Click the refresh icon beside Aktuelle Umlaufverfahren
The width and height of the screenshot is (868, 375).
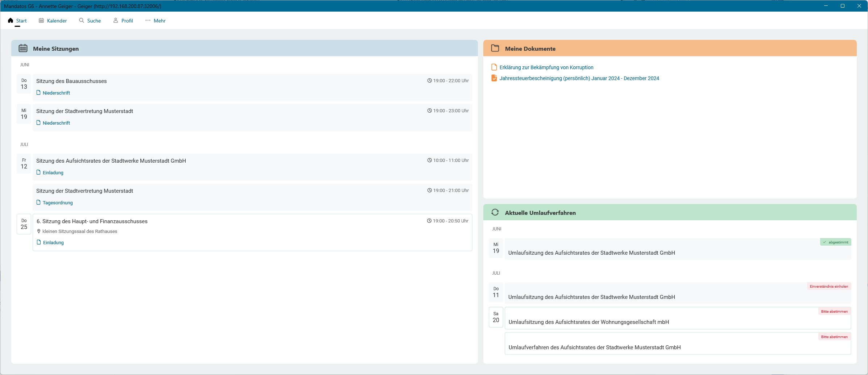[x=495, y=212]
